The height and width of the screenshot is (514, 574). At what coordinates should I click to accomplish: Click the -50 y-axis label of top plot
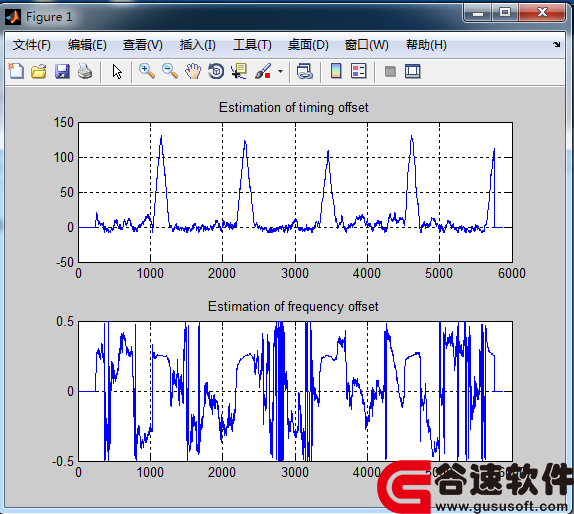pyautogui.click(x=65, y=262)
